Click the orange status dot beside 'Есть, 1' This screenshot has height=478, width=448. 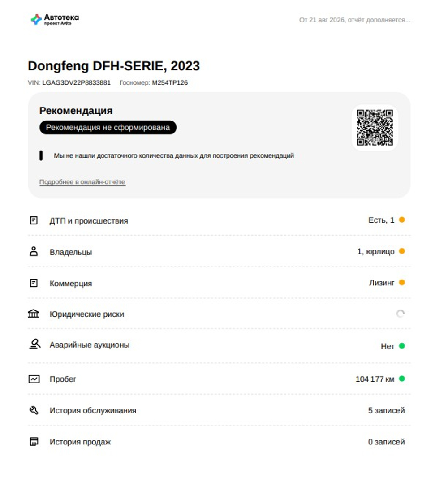402,220
